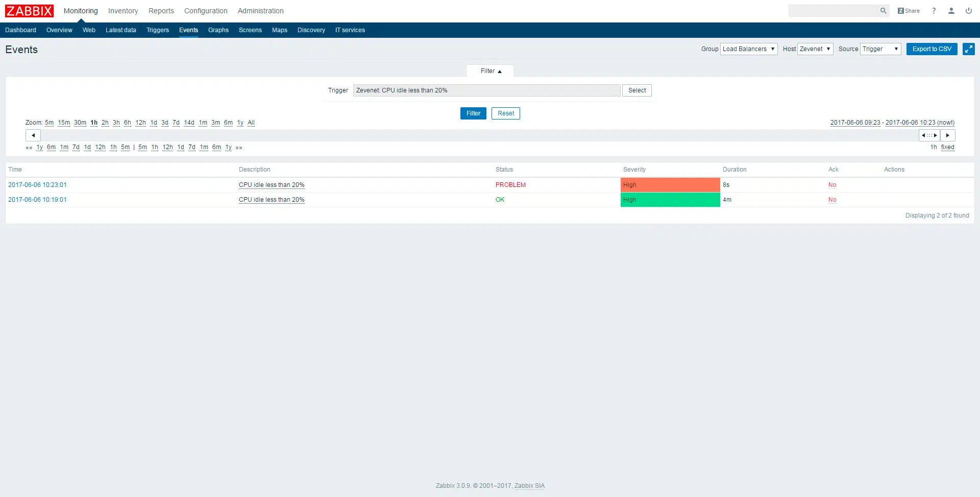Open the help question mark icon
The height and width of the screenshot is (497, 980).
(934, 11)
